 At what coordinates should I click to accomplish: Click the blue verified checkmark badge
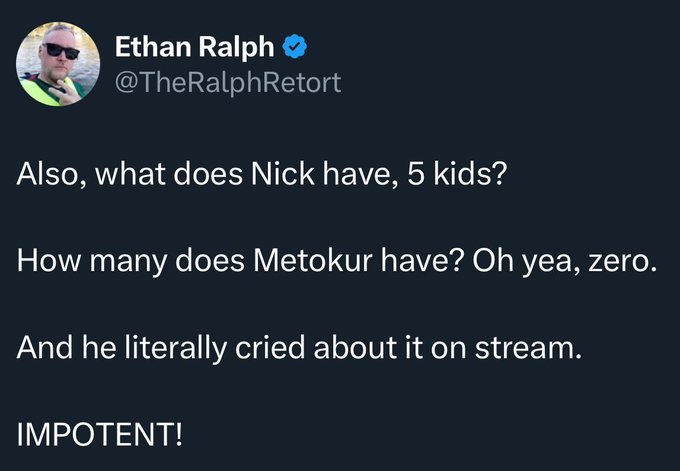click(294, 46)
